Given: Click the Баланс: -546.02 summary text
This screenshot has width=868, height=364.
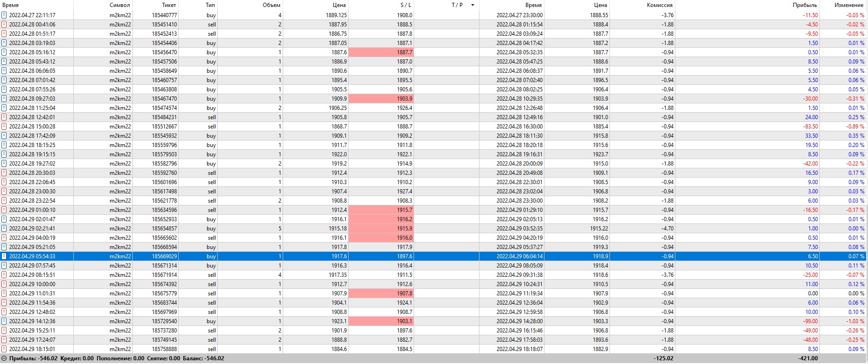Looking at the screenshot, I should click(x=203, y=358).
